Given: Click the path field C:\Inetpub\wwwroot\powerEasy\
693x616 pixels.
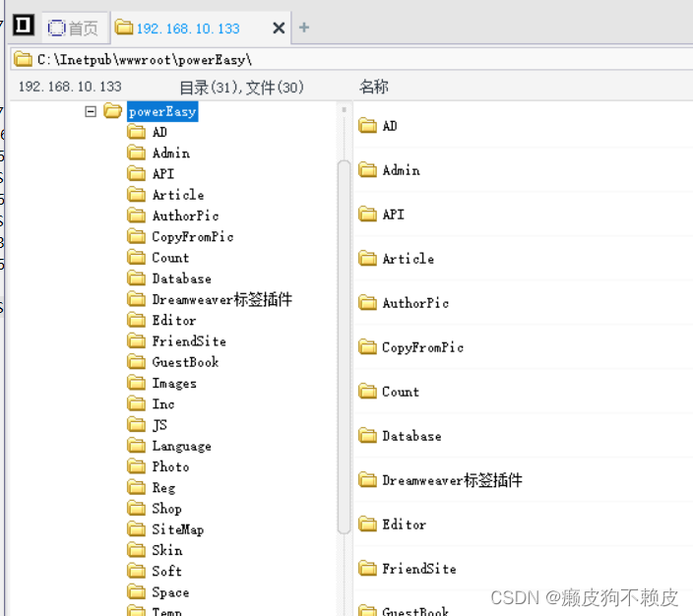Looking at the screenshot, I should pos(351,59).
